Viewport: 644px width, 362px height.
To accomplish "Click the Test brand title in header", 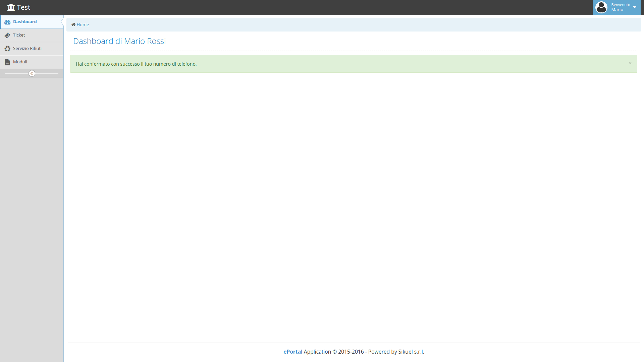I will pos(23,7).
